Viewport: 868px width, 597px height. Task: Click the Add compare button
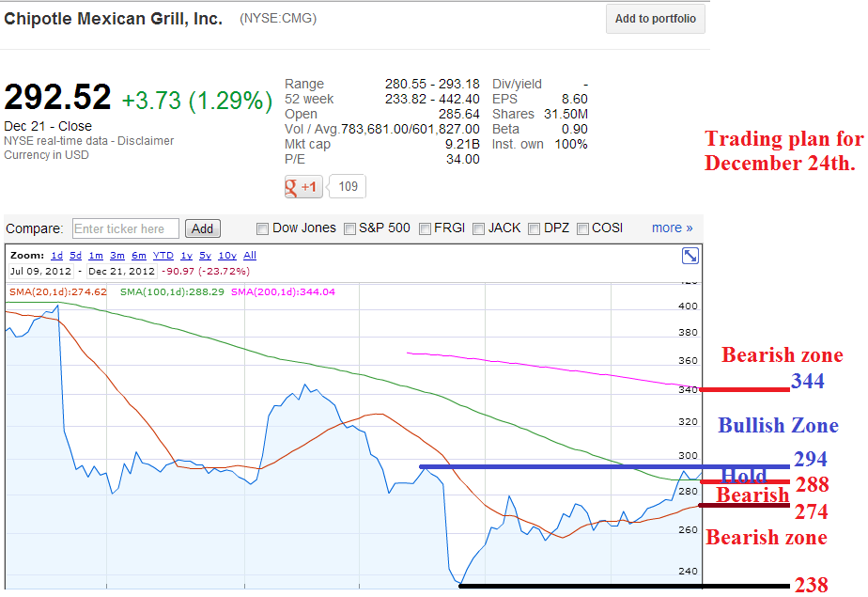203,228
